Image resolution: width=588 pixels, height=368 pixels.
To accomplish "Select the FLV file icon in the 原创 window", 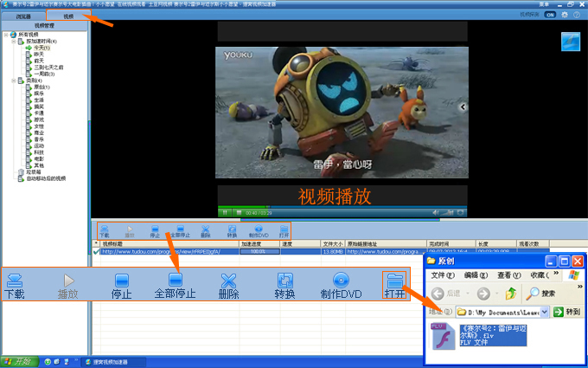I will coord(443,336).
